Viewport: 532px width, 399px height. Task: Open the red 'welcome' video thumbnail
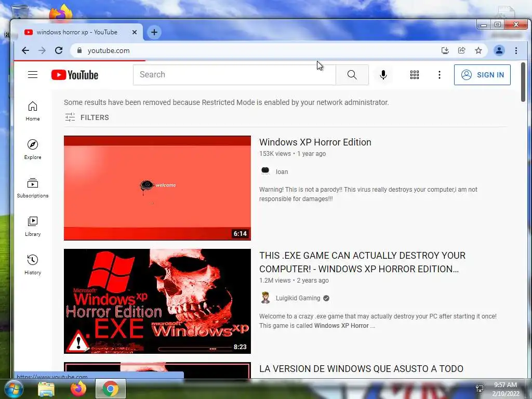click(x=157, y=188)
